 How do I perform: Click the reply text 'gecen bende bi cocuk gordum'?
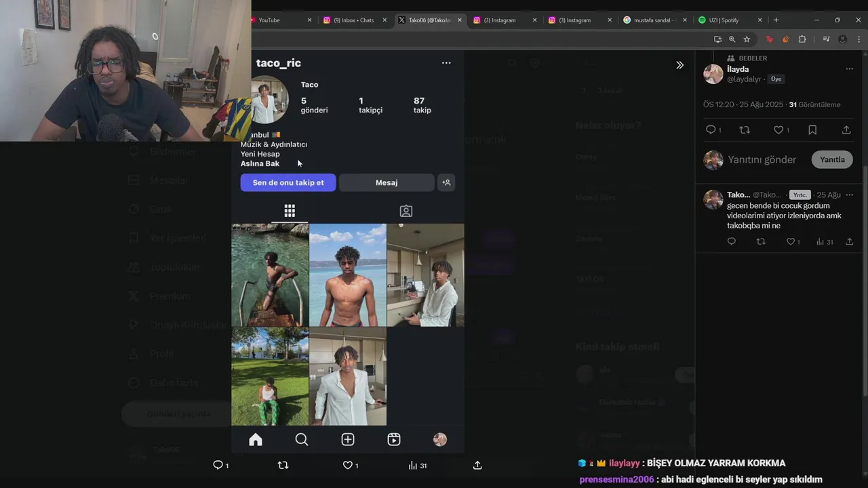[778, 205]
